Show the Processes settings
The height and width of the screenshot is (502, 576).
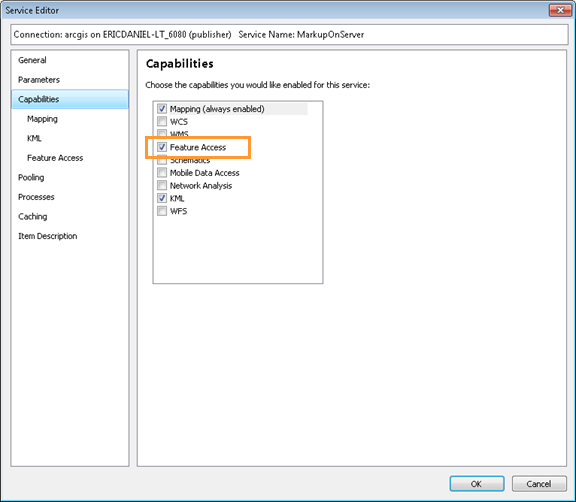click(x=36, y=197)
